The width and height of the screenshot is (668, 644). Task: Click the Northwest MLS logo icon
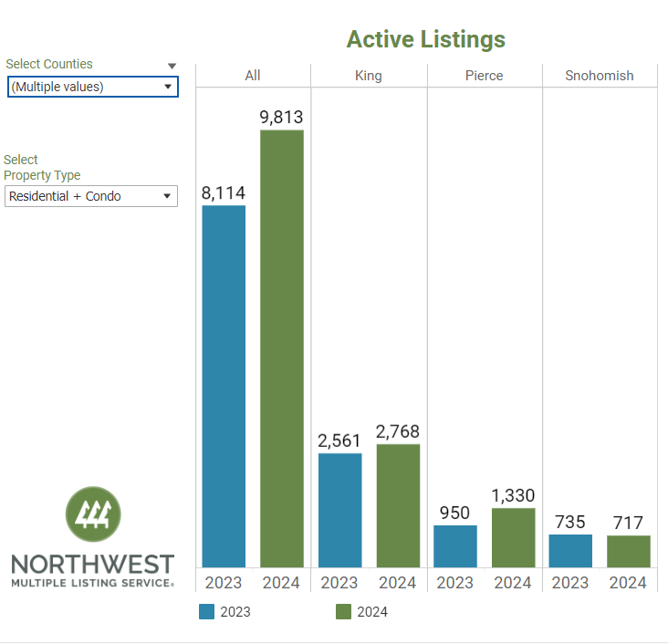point(93,514)
